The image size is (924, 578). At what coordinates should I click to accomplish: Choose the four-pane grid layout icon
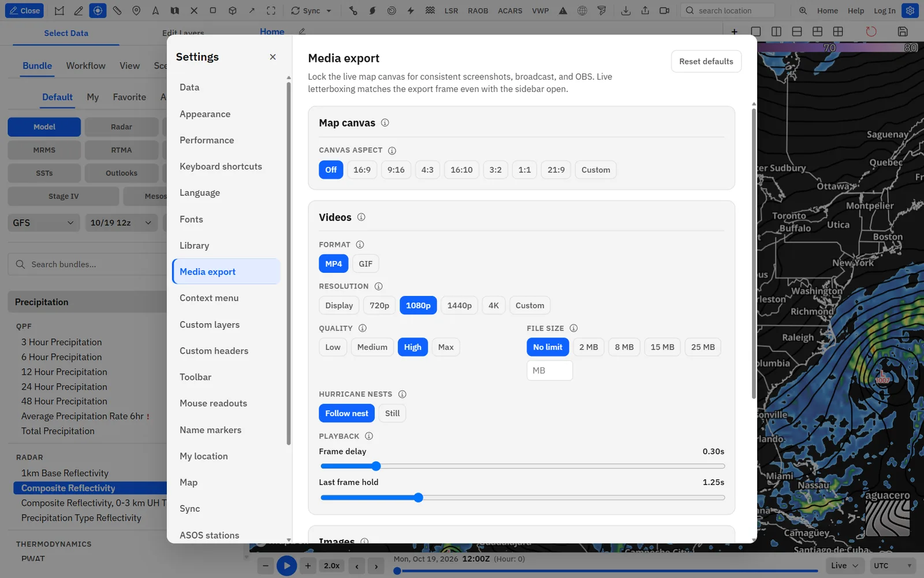[838, 31]
